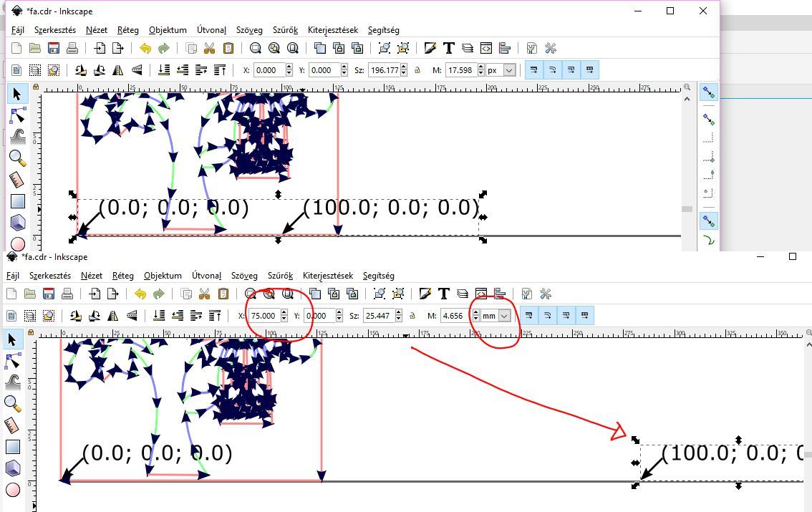Screen dimensions: 812x512
Task: Click print icon in bottom window toolbar
Action: [67, 294]
